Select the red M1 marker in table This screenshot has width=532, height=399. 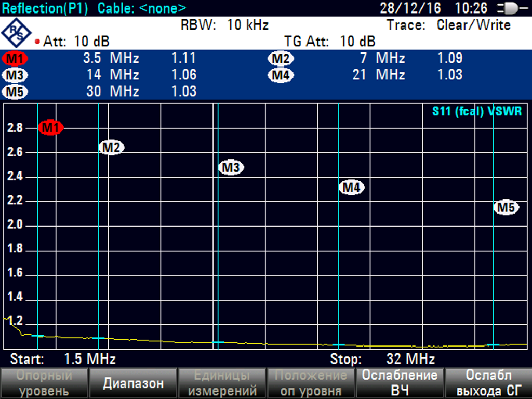[15, 58]
